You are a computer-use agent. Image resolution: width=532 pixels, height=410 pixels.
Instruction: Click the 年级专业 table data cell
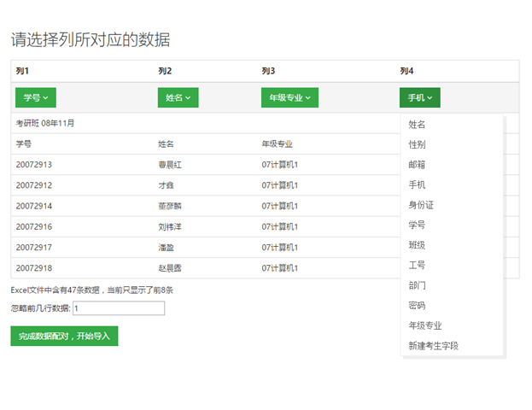tap(278, 143)
